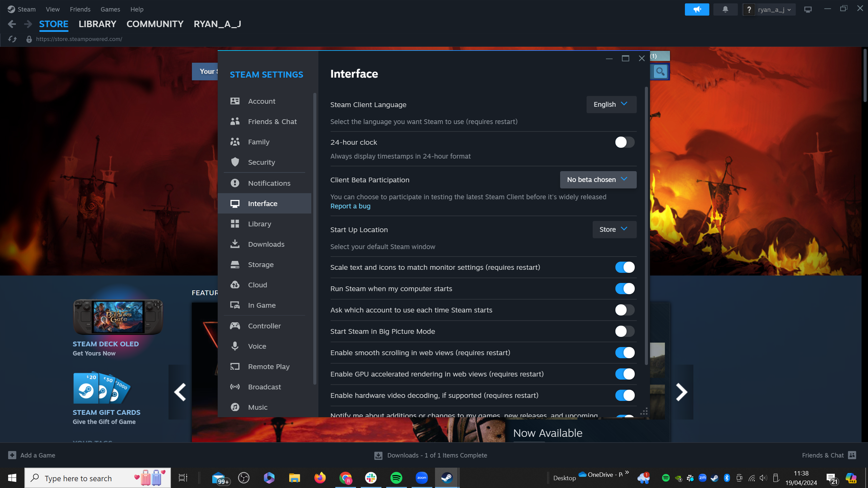This screenshot has width=868, height=488.
Task: Click the Big Picture Mode monitor icon
Action: coord(808,9)
